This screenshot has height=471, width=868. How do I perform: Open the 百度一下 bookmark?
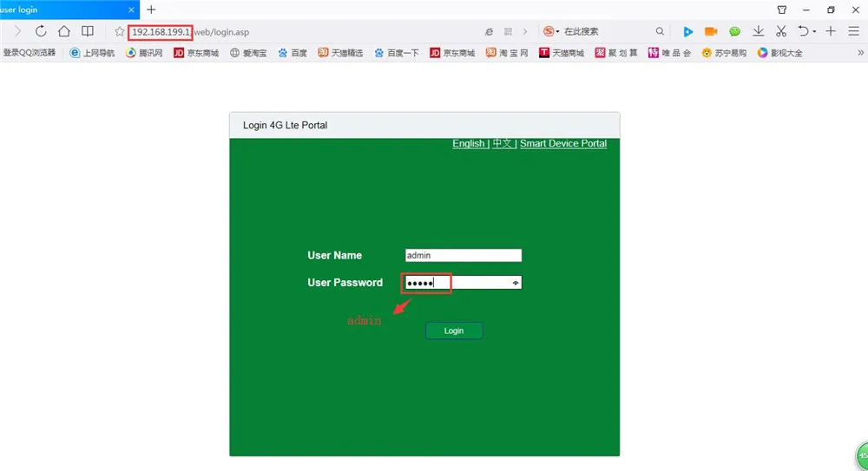point(397,53)
